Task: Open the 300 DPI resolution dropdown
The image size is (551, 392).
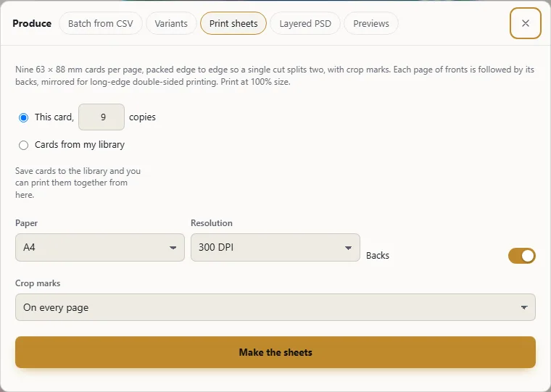Action: 275,247
